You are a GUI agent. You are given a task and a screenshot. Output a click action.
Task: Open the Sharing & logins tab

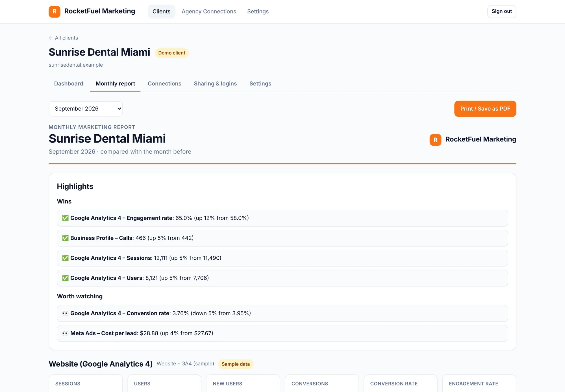[215, 84]
